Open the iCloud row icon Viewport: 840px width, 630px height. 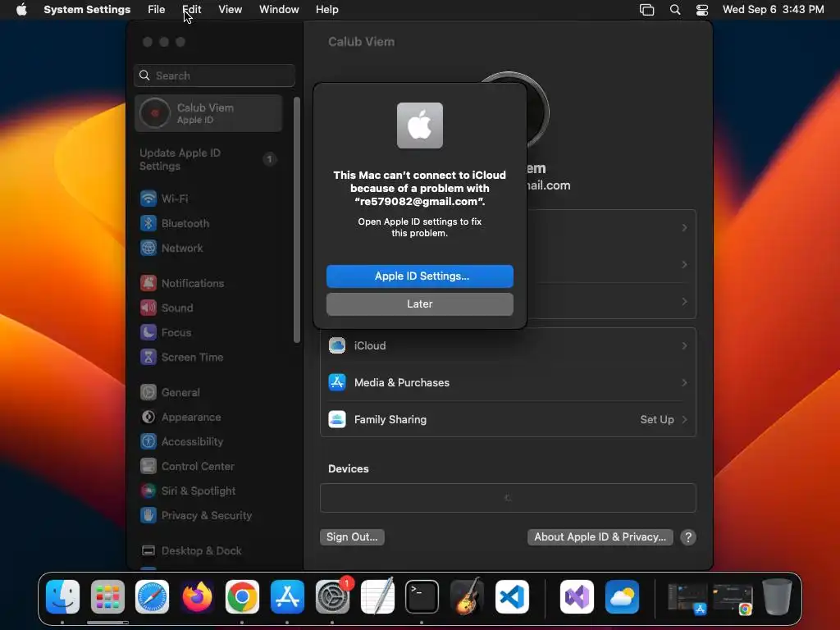point(337,345)
